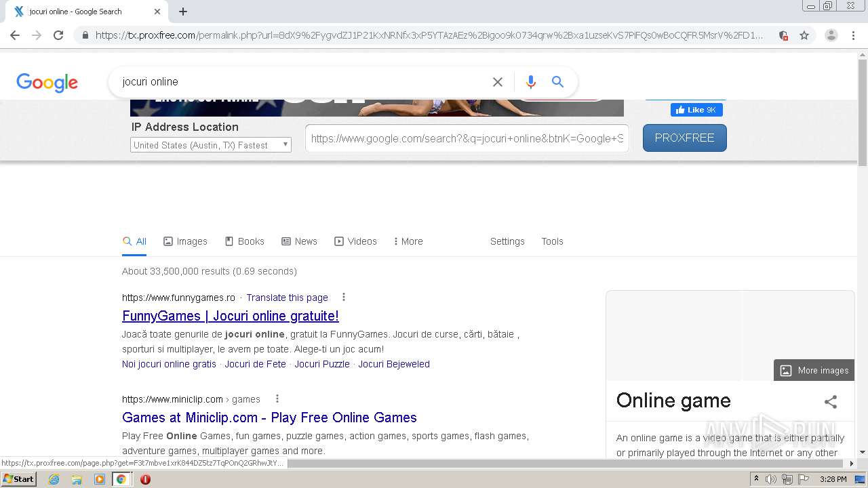Screen dimensions: 868x488
Task: Reload the current page
Action: (58, 35)
